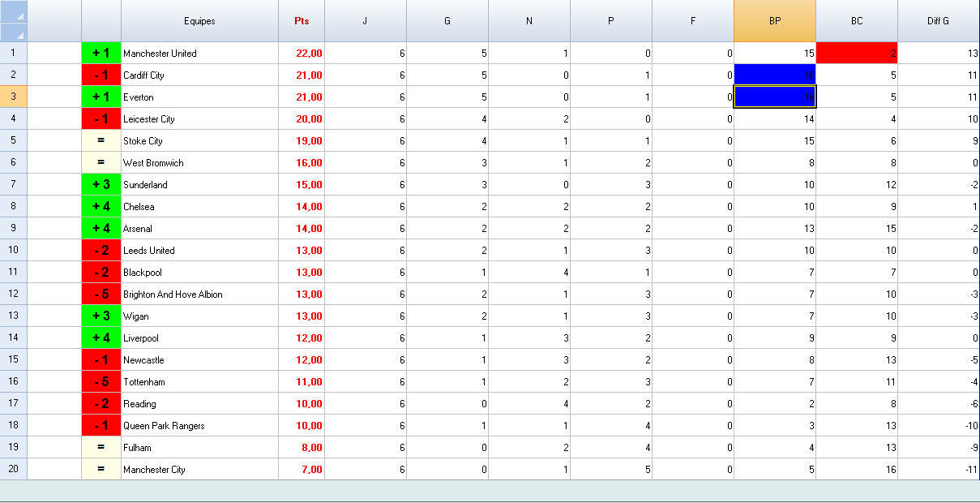
Task: Select the Wigan team cell
Action: (x=199, y=316)
